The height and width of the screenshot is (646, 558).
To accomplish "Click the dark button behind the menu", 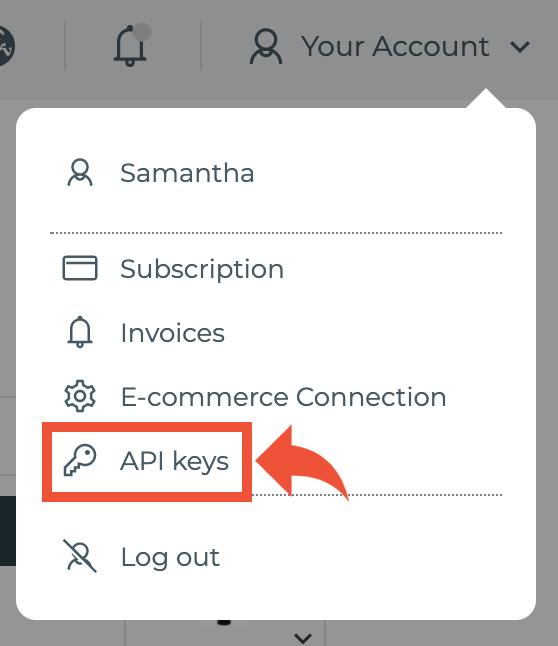I will [8, 531].
